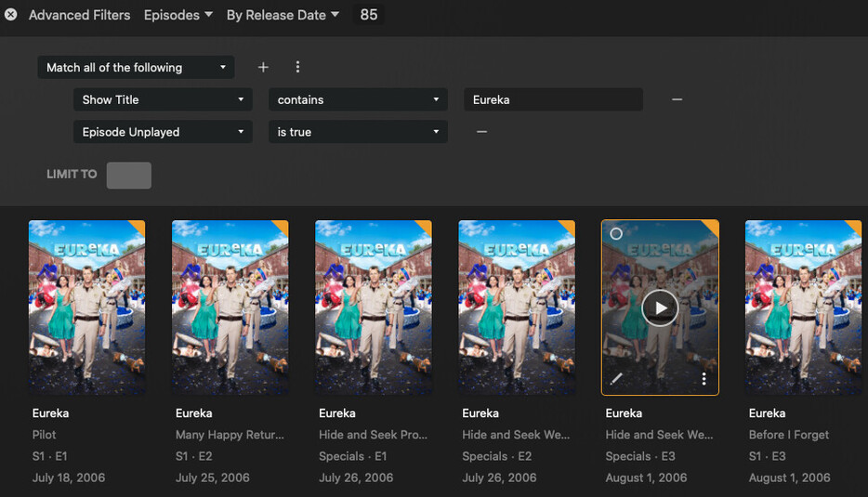Click the Specials · E2 label
The height and width of the screenshot is (497, 868).
coord(497,457)
